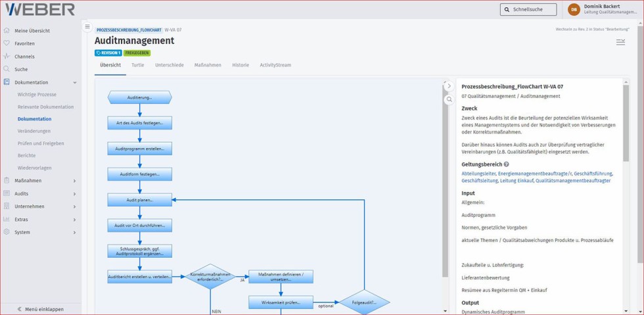Click the help icon next to Geltungsbereich

click(x=506, y=164)
